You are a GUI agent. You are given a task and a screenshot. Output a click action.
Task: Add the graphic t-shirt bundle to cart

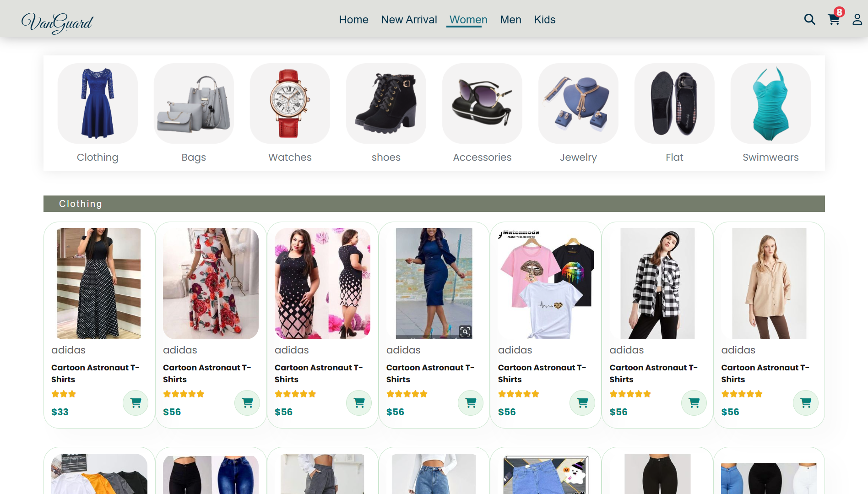[582, 403]
